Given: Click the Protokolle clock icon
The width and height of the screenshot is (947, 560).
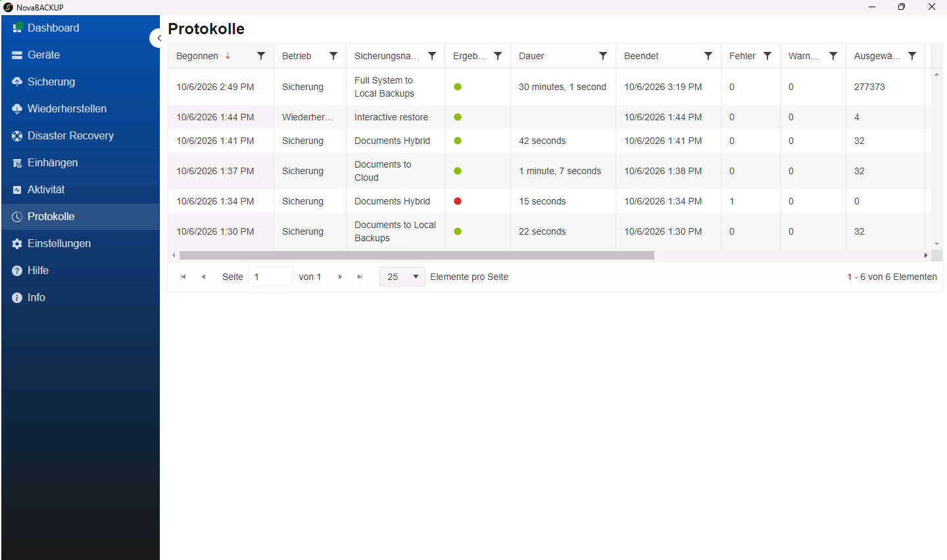Looking at the screenshot, I should pyautogui.click(x=17, y=217).
